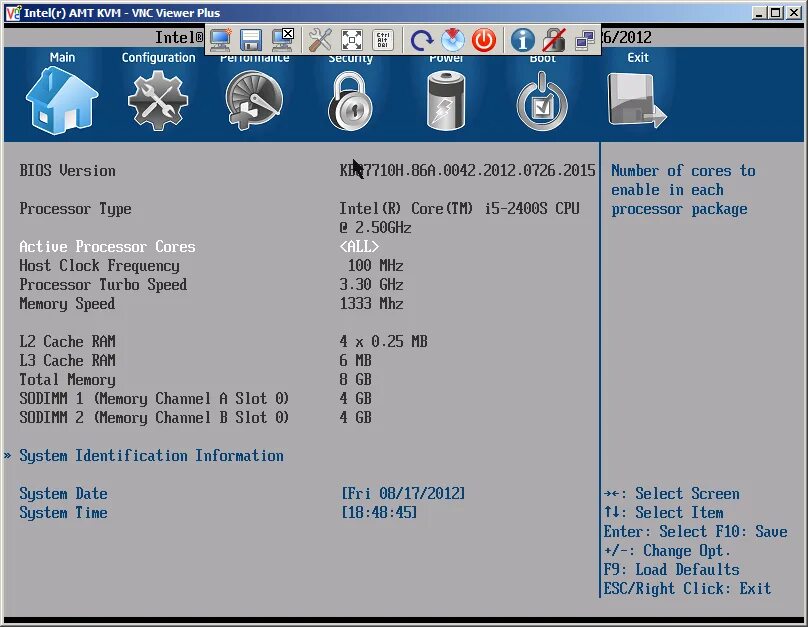Expand System Identification Information submenu

(x=151, y=455)
